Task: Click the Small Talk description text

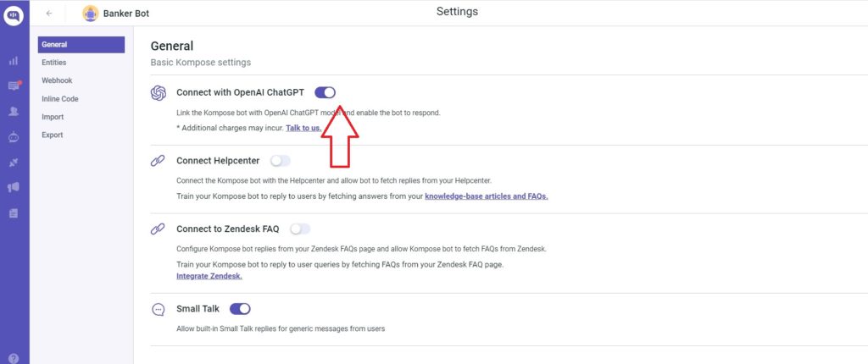Action: (281, 328)
